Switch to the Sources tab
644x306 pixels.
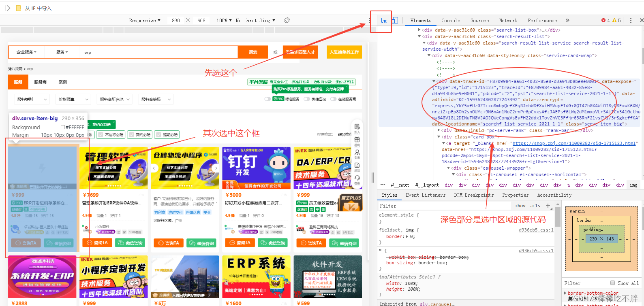click(x=479, y=20)
